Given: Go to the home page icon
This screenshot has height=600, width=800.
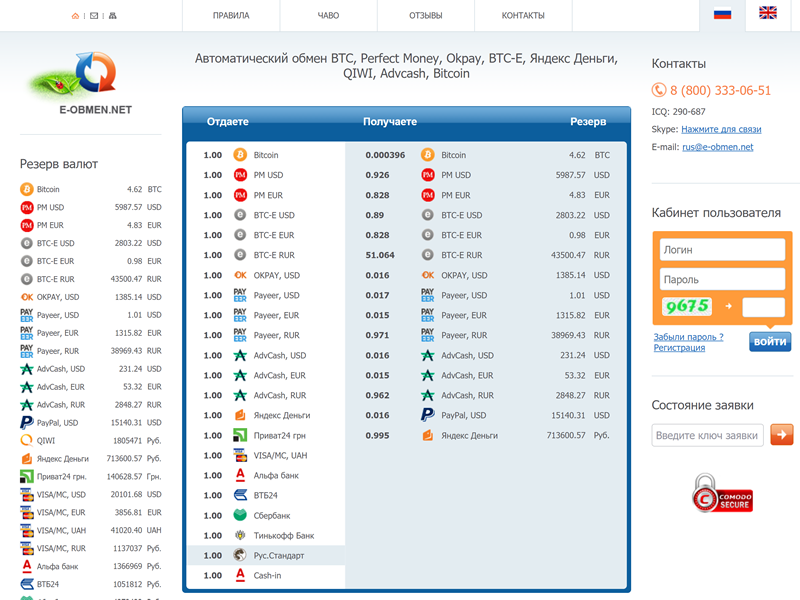Looking at the screenshot, I should [x=75, y=16].
